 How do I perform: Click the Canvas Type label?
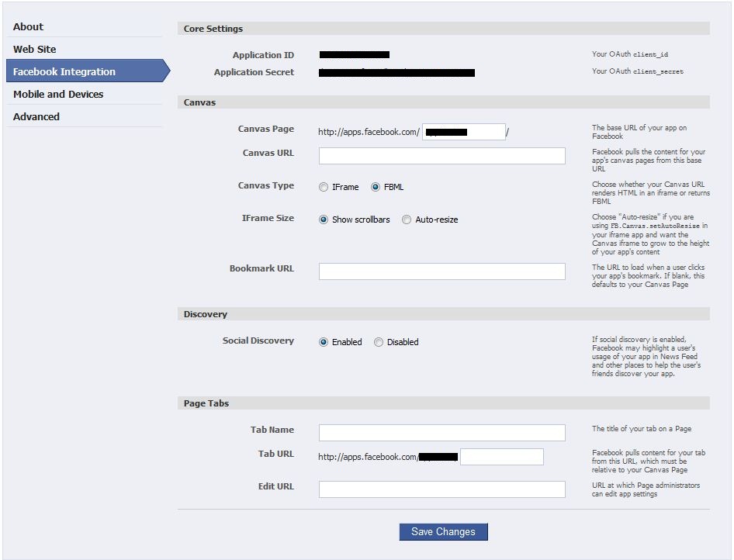point(266,185)
